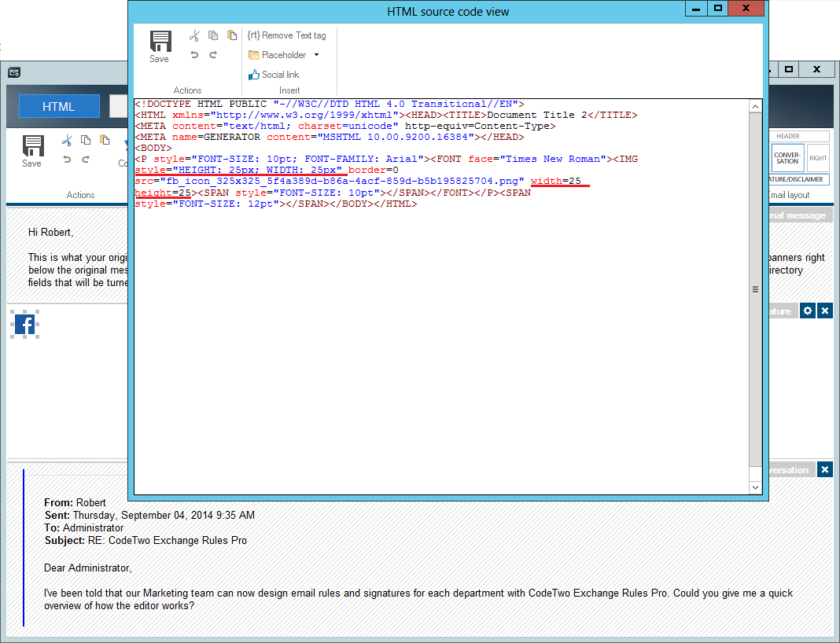
Task: Click the Remove Text tag button
Action: (286, 35)
